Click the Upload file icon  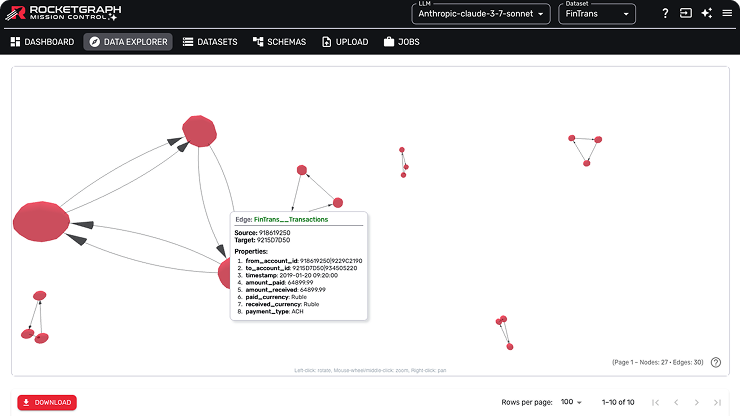[x=327, y=42]
